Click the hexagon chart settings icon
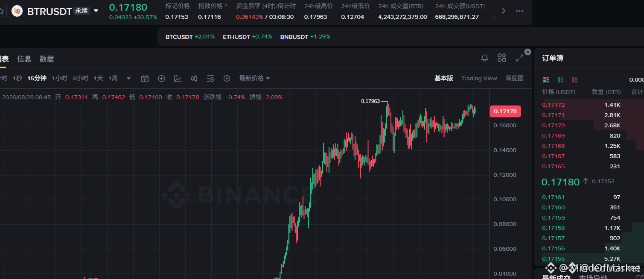The height and width of the screenshot is (279, 644). (x=227, y=79)
